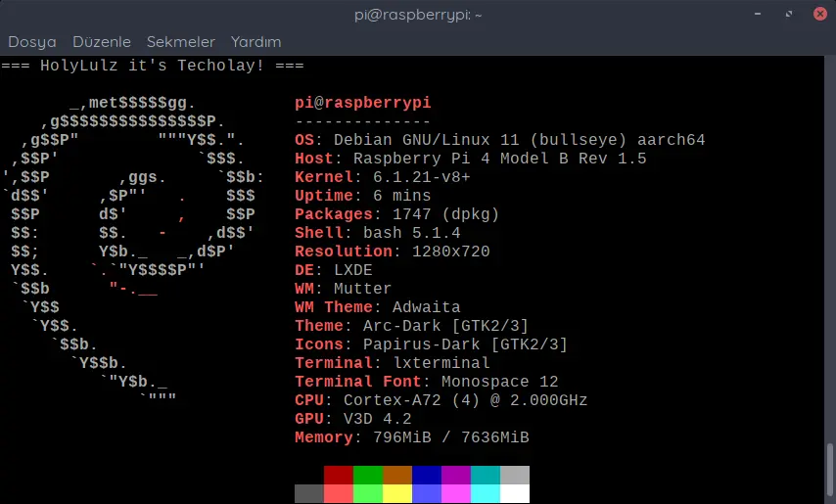The image size is (836, 504).
Task: Click the light gray color block
Action: 515,475
